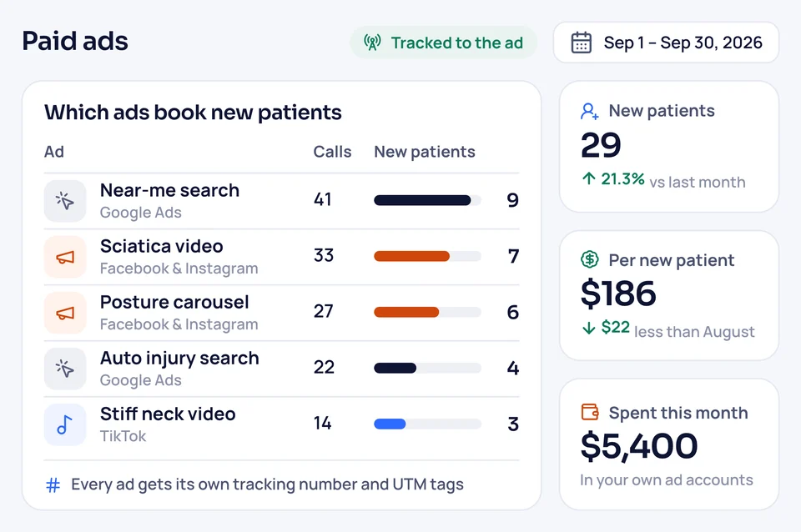Click the 41 calls value

[x=323, y=199]
